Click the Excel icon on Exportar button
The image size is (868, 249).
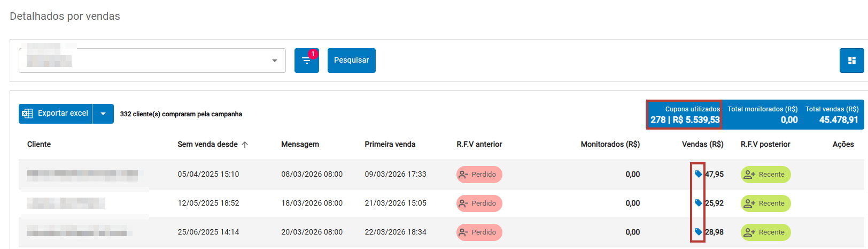[27, 114]
